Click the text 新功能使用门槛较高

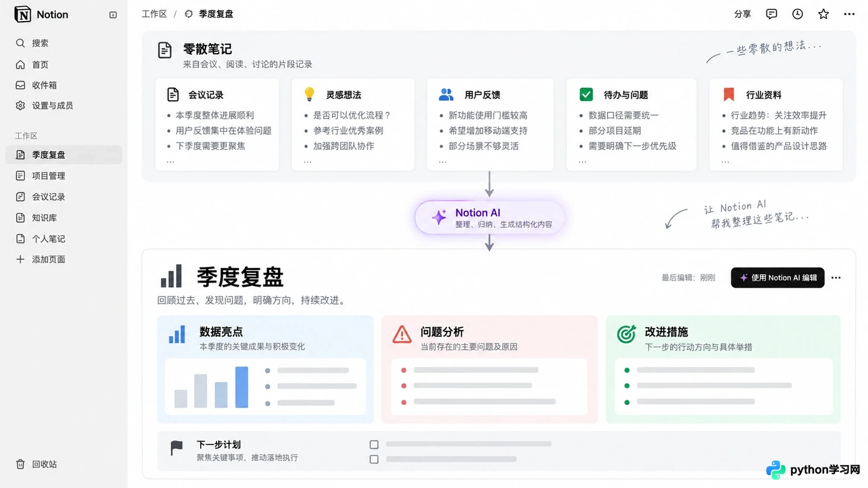click(x=488, y=115)
